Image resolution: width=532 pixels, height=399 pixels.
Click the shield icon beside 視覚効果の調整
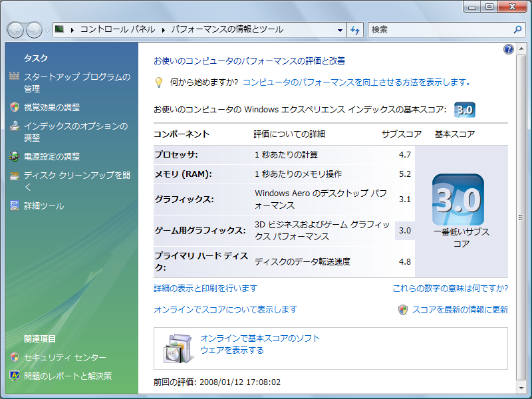pos(15,107)
